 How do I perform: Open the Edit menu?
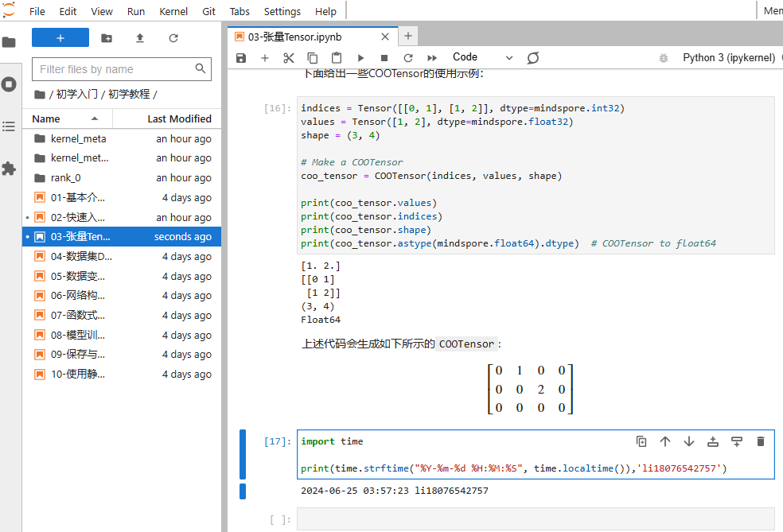pos(68,11)
